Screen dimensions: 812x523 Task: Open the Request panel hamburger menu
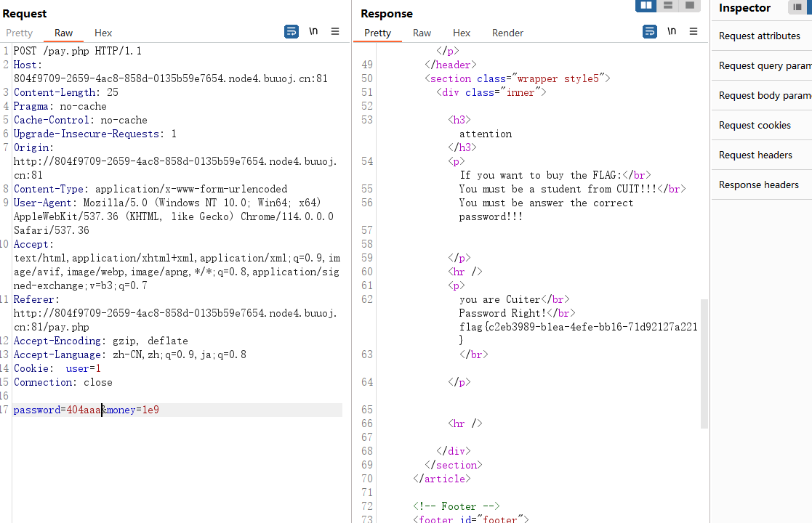coord(335,31)
